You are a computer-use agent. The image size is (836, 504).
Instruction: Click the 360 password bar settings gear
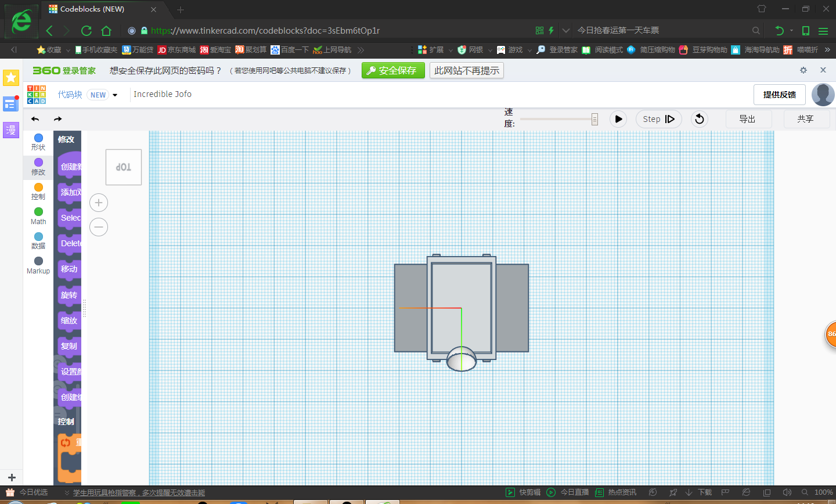click(x=803, y=70)
